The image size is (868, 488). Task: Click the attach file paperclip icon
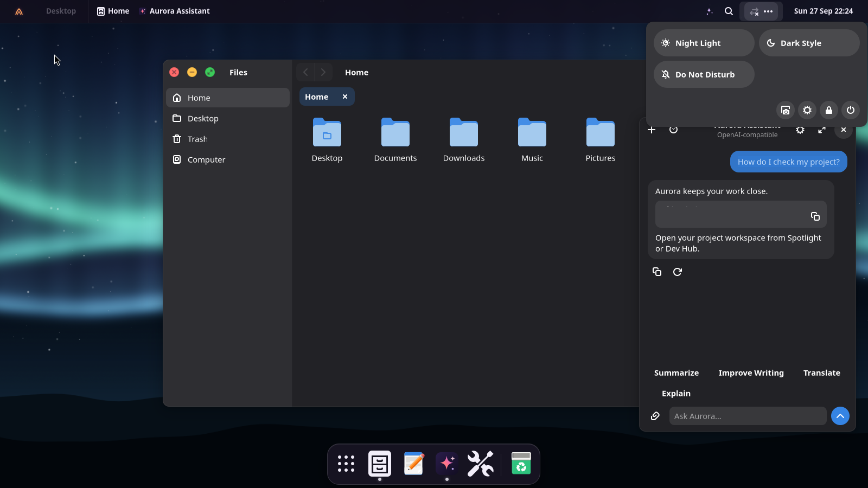[x=655, y=416]
